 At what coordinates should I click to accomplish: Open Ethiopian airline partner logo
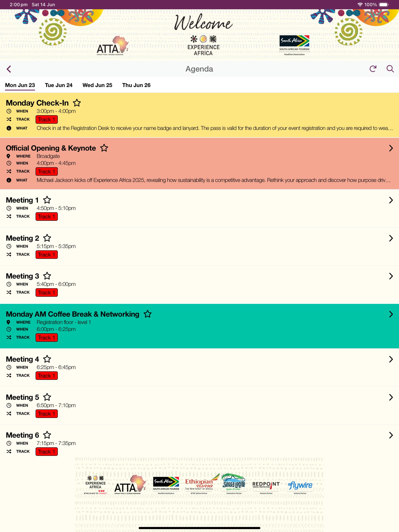(202, 484)
